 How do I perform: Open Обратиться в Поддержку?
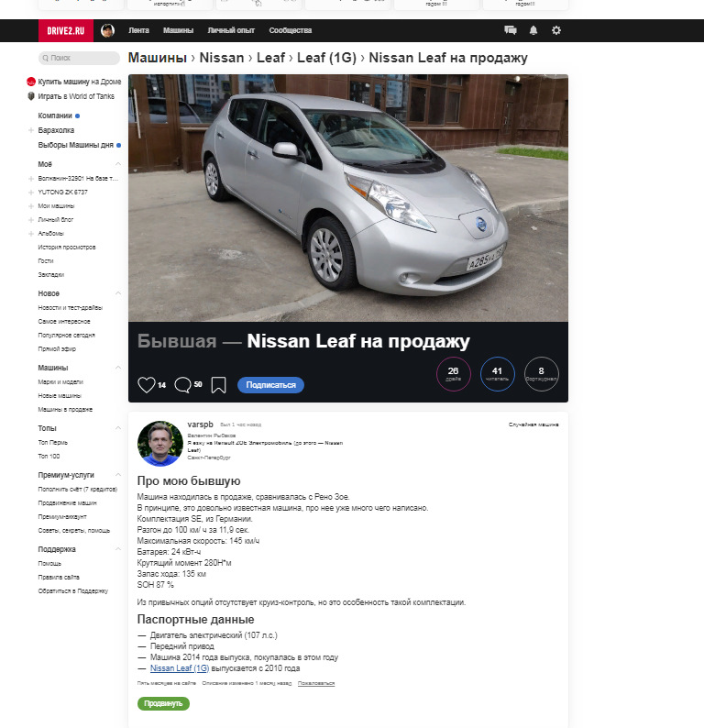[x=72, y=591]
